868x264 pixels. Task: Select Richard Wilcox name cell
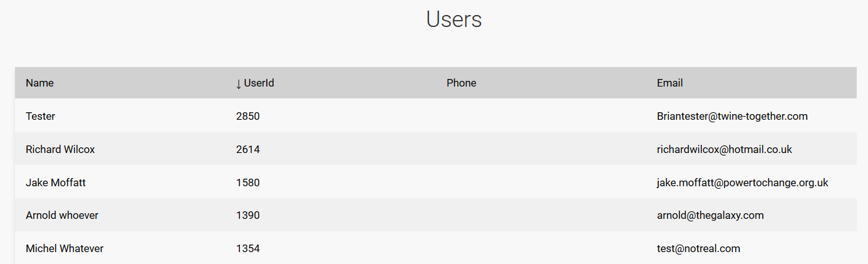[60, 149]
